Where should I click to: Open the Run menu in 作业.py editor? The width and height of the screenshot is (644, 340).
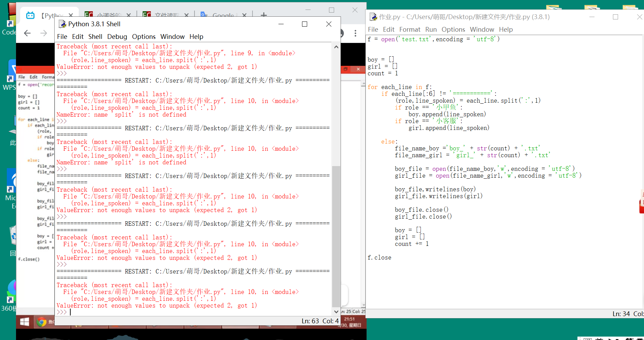(431, 29)
